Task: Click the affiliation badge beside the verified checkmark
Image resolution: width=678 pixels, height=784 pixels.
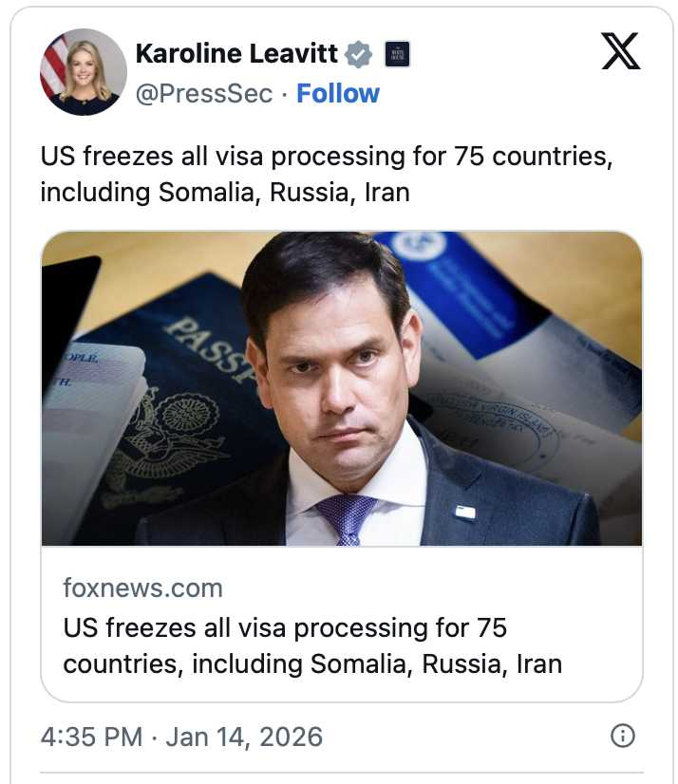Action: click(397, 54)
